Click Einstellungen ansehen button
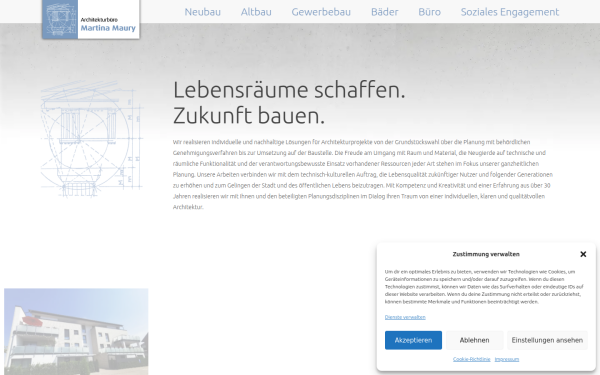This screenshot has width=600, height=375. [547, 340]
